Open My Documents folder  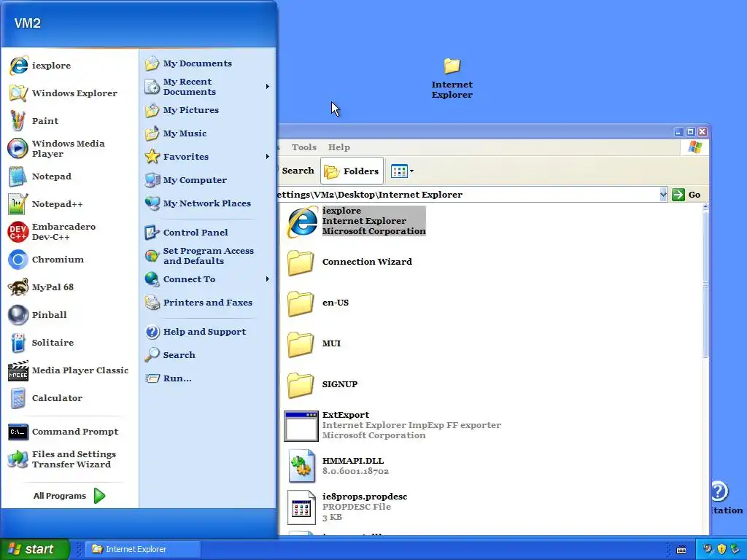[x=207, y=63]
